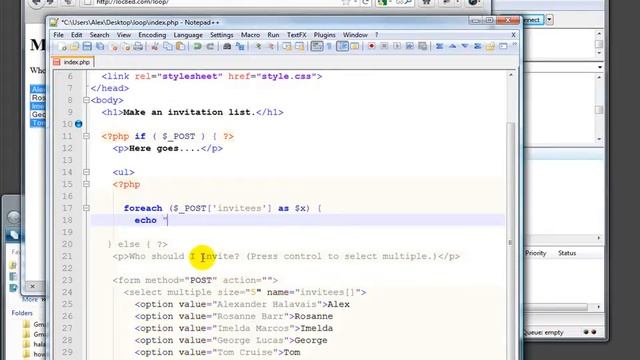Open User Defined Language toolbar icon
The width and height of the screenshot is (640, 360).
(355, 47)
